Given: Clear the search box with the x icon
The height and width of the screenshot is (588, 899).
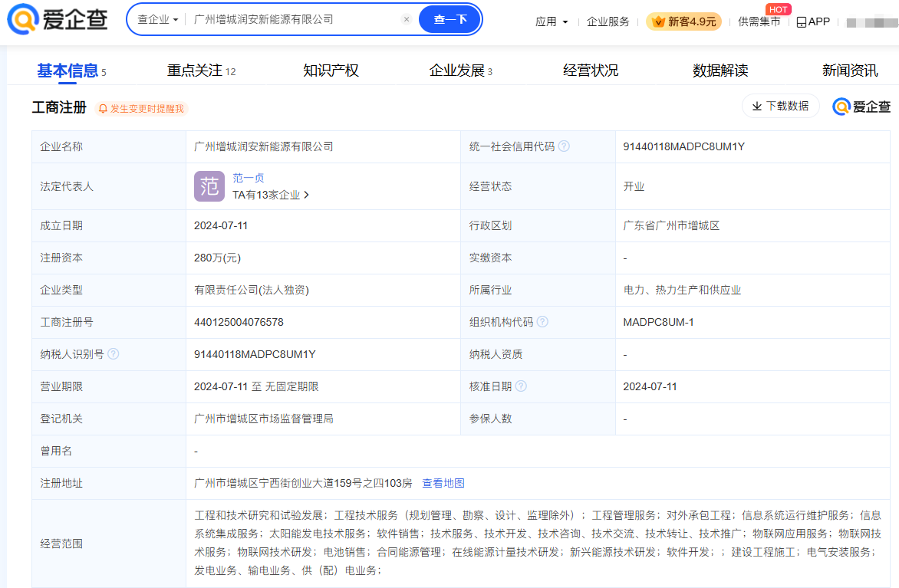Looking at the screenshot, I should click(x=407, y=19).
